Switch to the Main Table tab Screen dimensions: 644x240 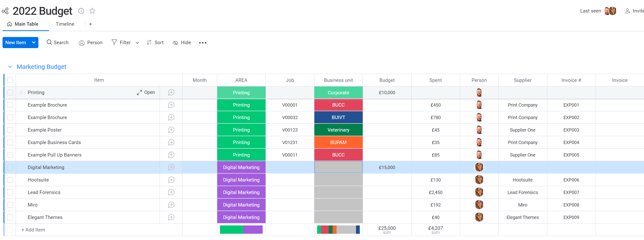[x=23, y=24]
